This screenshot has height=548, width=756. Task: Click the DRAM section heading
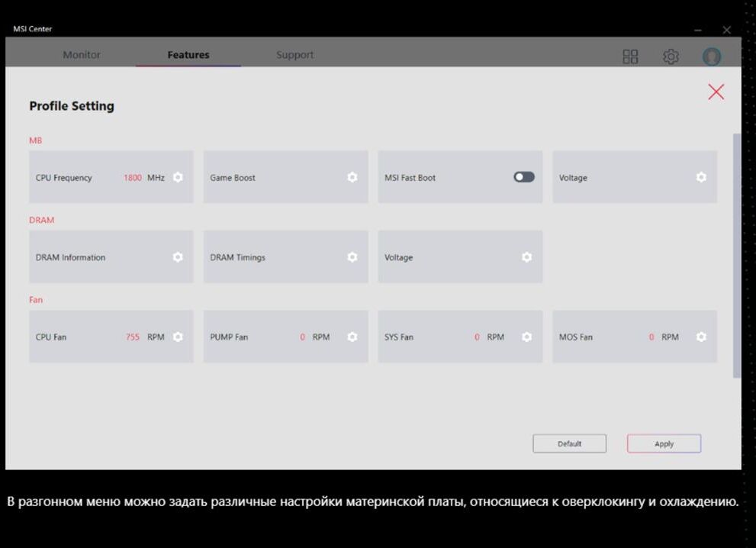[x=41, y=220]
